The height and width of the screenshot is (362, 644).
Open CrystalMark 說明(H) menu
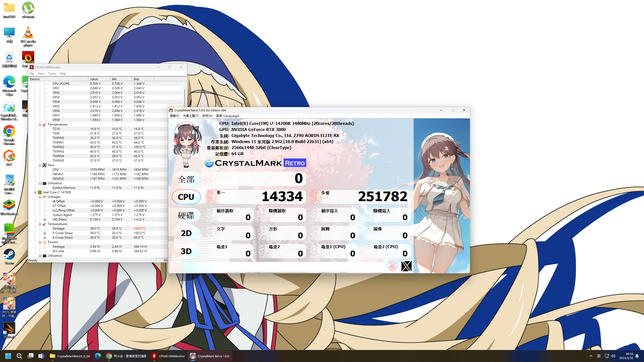(207, 116)
